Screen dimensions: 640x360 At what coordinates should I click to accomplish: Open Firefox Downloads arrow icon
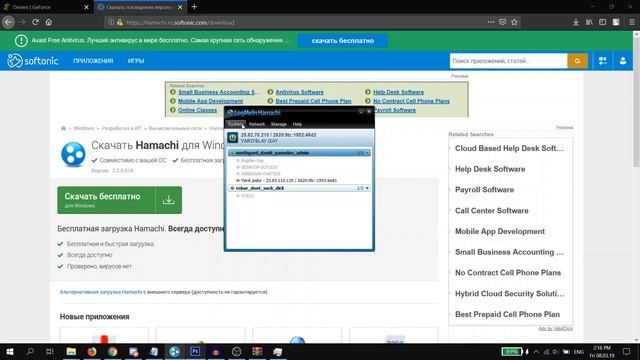point(576,22)
